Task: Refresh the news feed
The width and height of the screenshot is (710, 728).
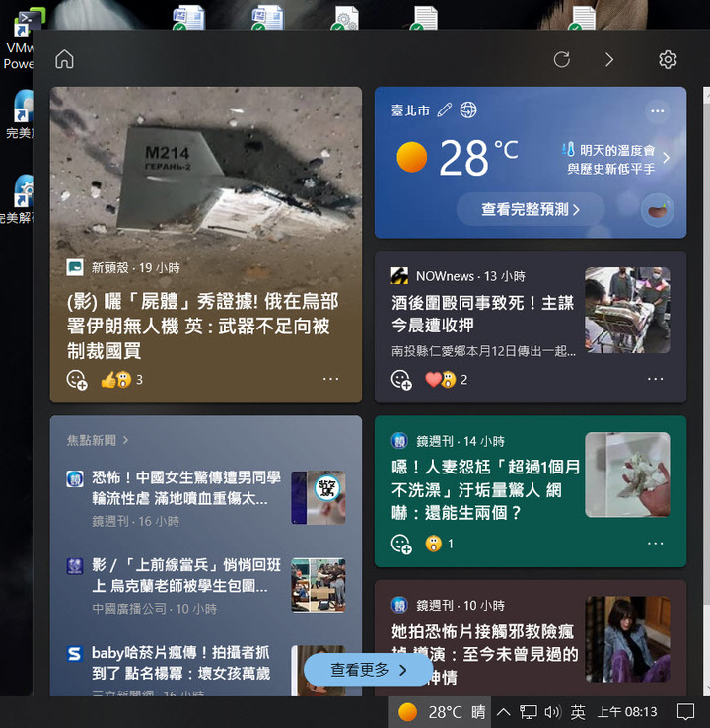Action: [561, 59]
